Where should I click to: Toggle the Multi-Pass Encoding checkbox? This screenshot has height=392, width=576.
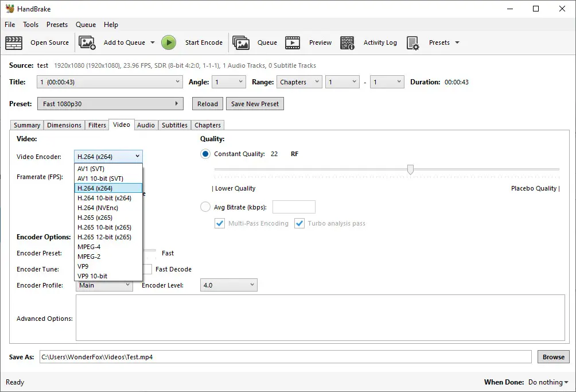[220, 223]
